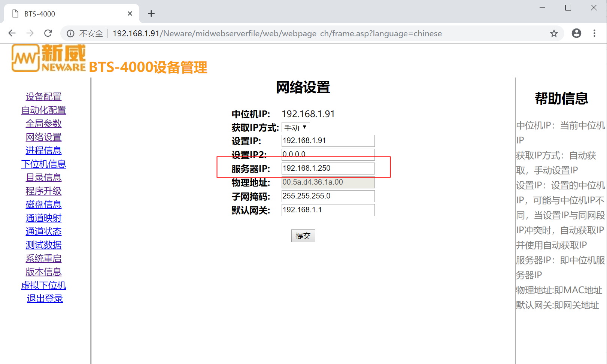This screenshot has width=607, height=364.
Task: Open a new tab with the plus icon
Action: [x=151, y=14]
